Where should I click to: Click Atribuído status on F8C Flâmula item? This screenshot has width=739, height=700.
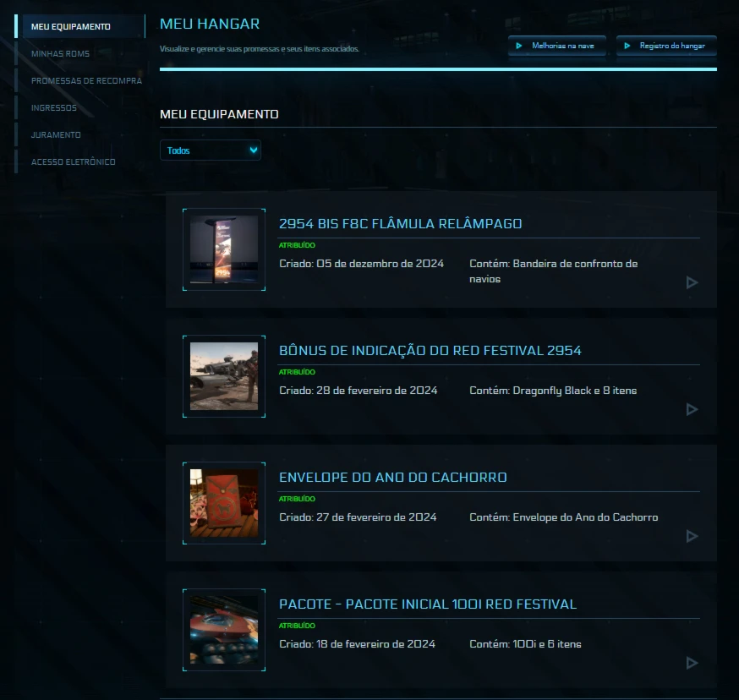297,245
